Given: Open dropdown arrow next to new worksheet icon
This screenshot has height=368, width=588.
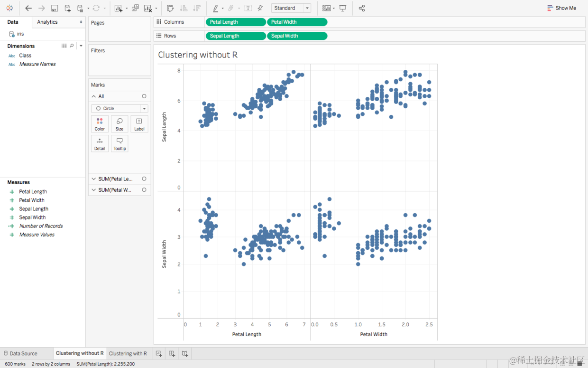Looking at the screenshot, I should (x=127, y=8).
